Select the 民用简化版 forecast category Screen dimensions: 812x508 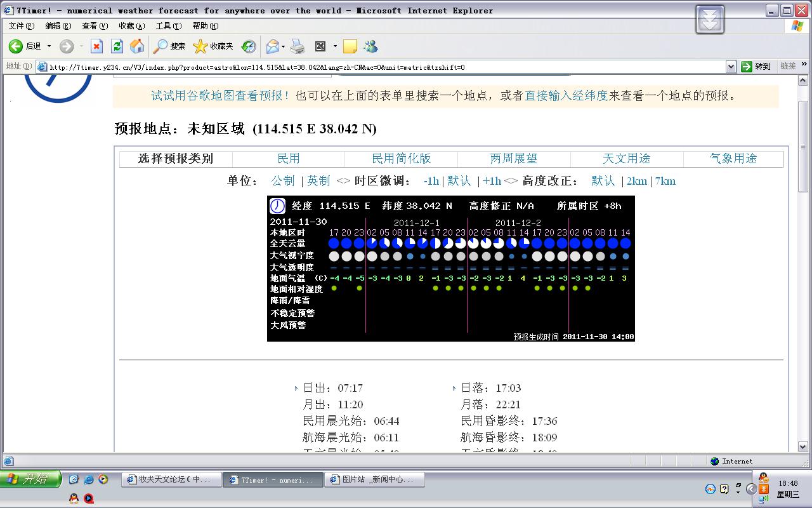[401, 159]
